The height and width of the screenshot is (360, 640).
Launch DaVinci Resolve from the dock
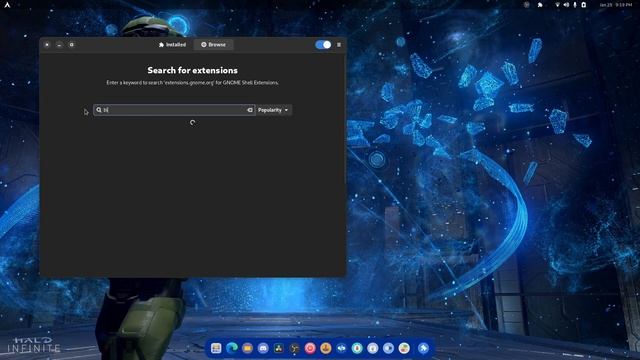point(279,348)
